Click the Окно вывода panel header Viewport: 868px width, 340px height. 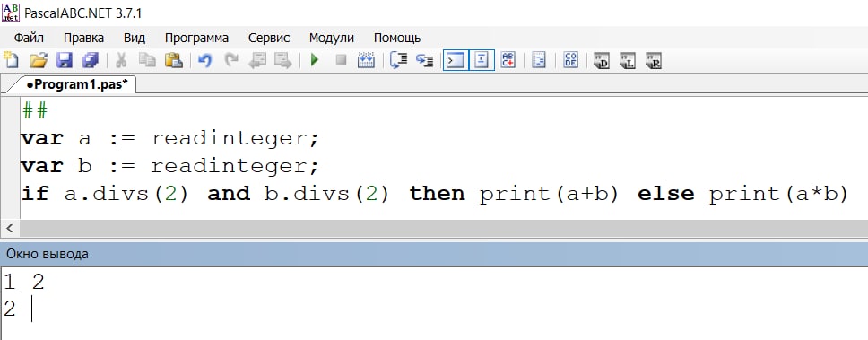pyautogui.click(x=434, y=254)
